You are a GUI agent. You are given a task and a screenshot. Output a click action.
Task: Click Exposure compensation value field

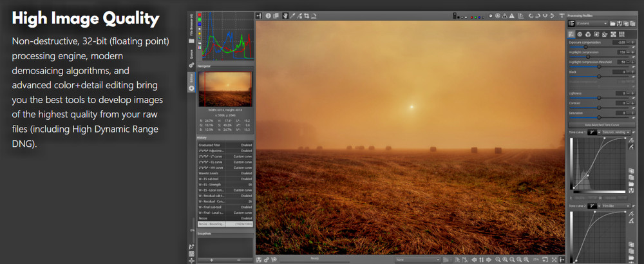pos(619,42)
